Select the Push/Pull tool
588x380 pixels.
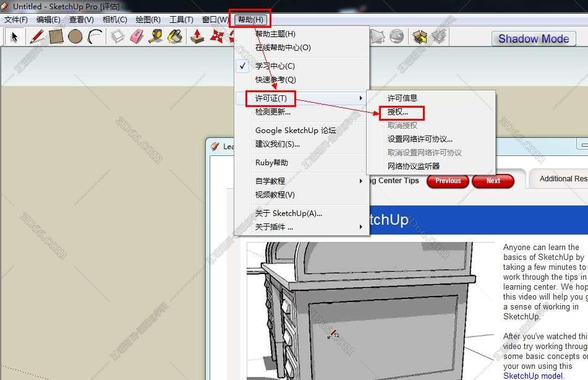pyautogui.click(x=197, y=37)
